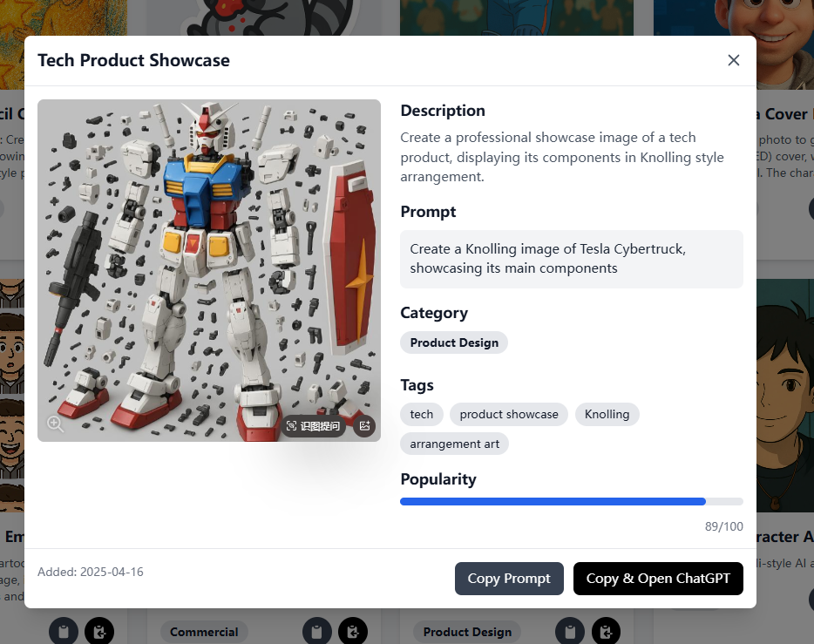Click the 'Description' heading

[443, 111]
